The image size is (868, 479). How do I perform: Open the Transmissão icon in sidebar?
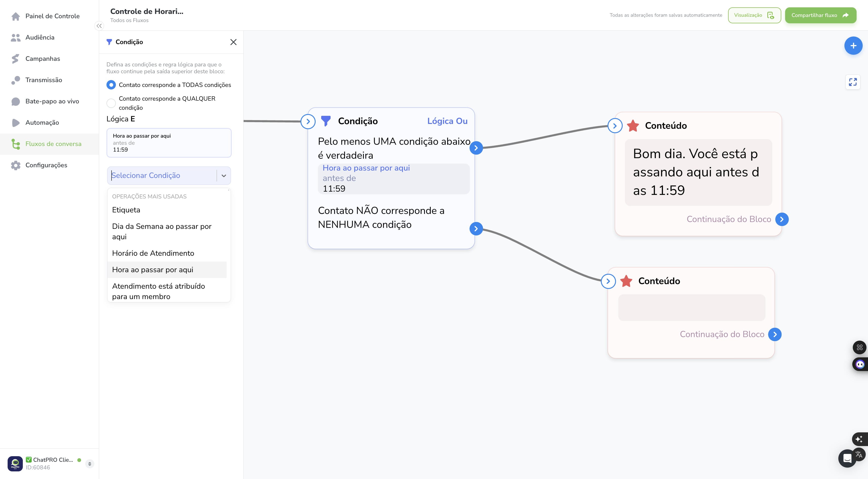15,80
